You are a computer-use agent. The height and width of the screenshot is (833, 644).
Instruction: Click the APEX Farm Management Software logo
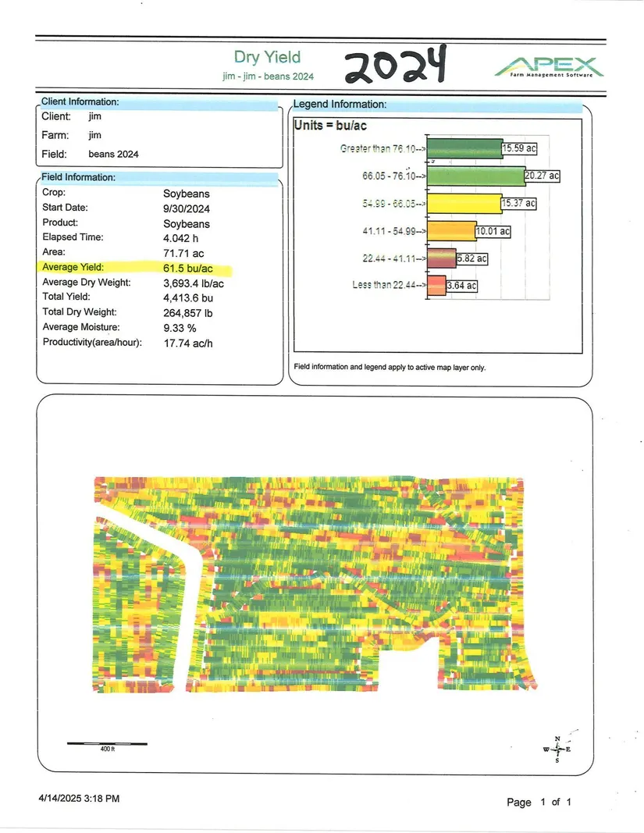click(x=548, y=66)
